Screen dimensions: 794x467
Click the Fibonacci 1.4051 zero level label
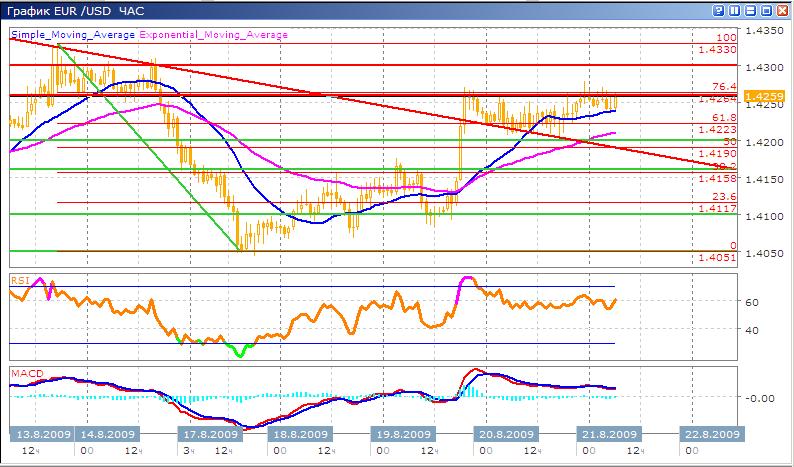[x=719, y=257]
